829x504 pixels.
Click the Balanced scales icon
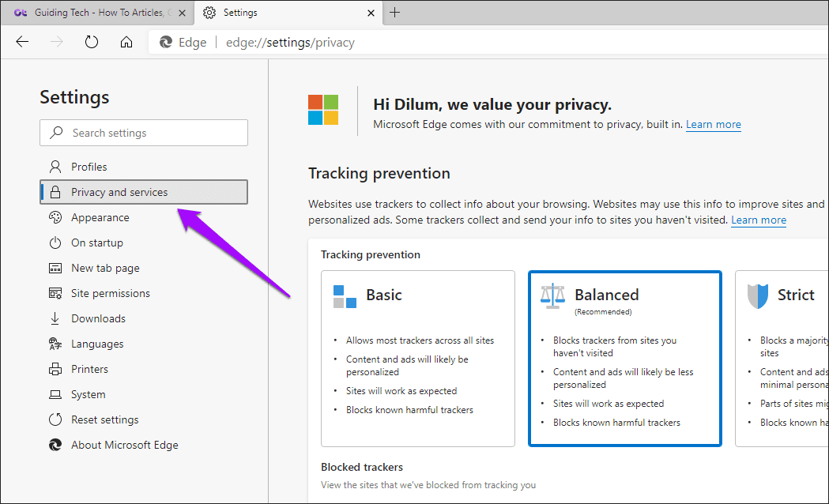(x=552, y=296)
